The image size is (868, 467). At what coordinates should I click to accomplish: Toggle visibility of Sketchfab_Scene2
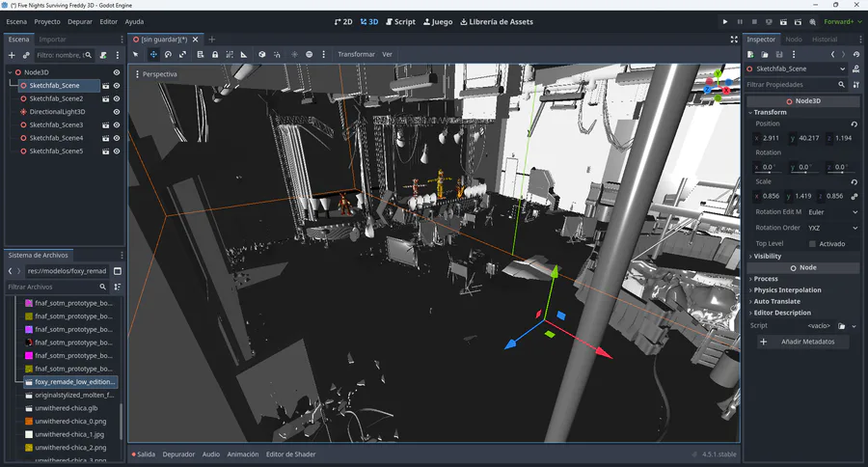(x=117, y=98)
